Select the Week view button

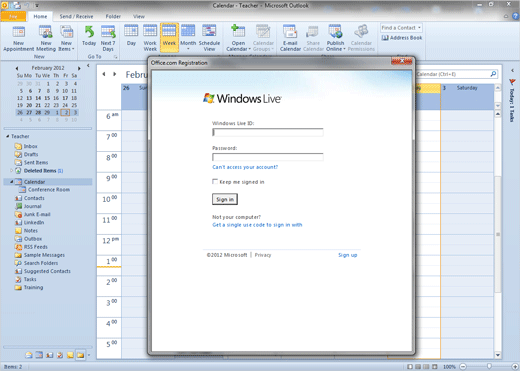[x=169, y=37]
